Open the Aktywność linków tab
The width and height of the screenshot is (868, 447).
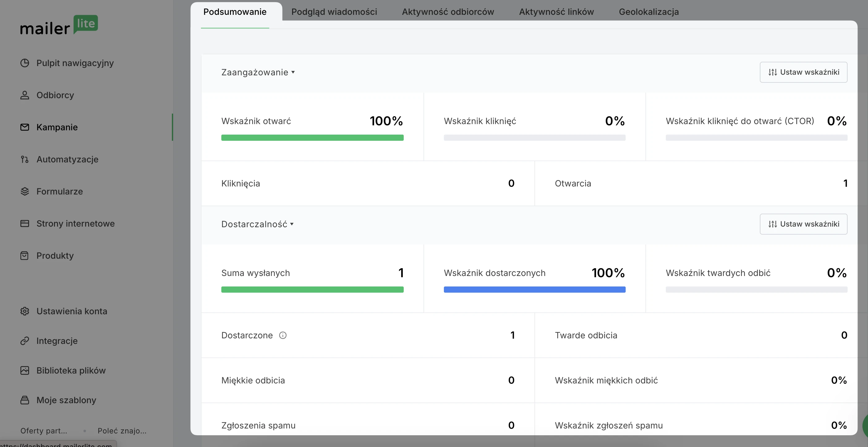tap(556, 12)
